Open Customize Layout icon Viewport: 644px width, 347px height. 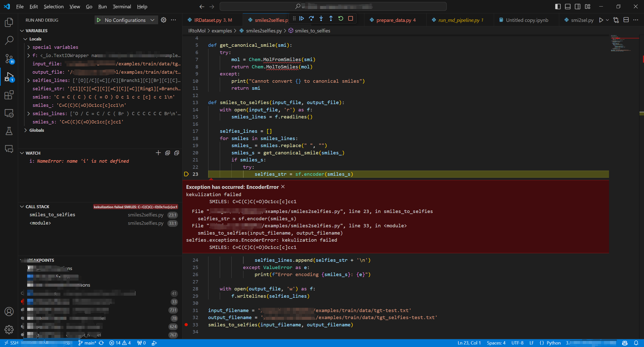coord(588,7)
